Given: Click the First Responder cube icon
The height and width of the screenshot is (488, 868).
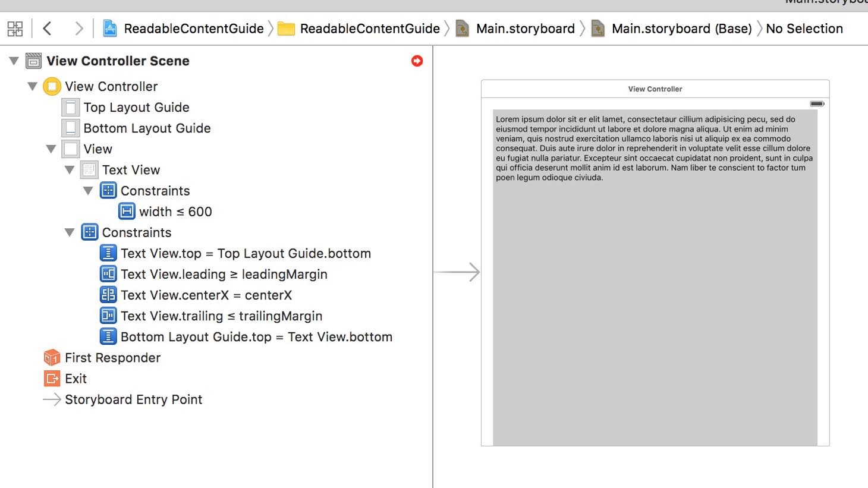Looking at the screenshot, I should (x=52, y=358).
